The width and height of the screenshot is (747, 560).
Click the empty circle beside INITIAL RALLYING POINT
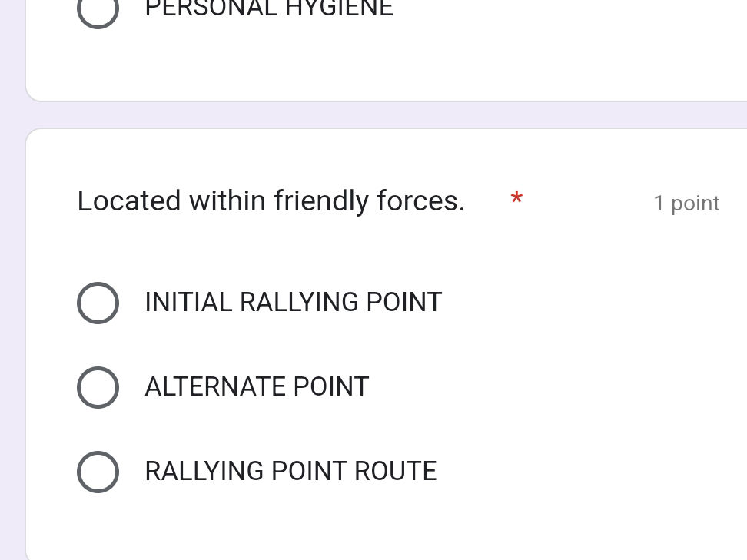(x=98, y=303)
